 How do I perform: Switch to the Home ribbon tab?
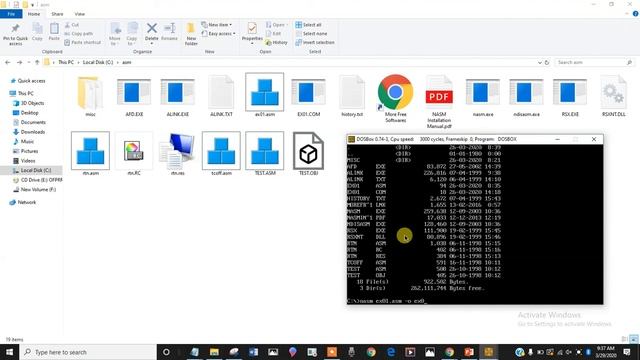point(34,14)
